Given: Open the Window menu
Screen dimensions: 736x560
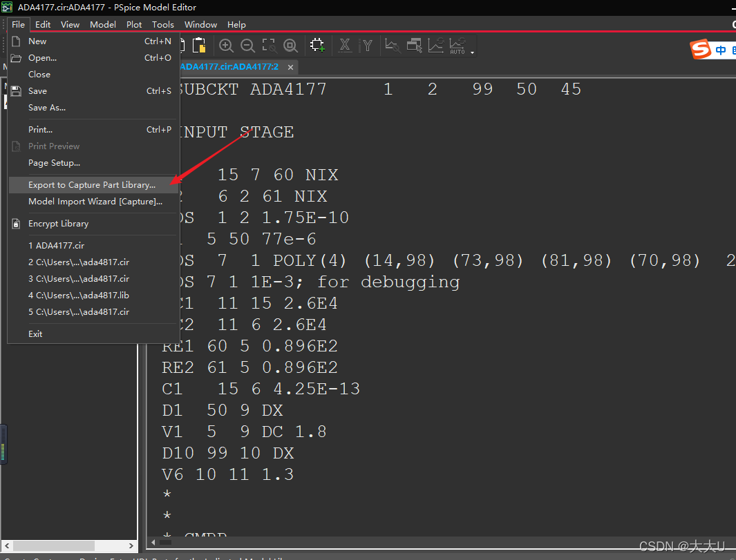Looking at the screenshot, I should click(x=200, y=24).
